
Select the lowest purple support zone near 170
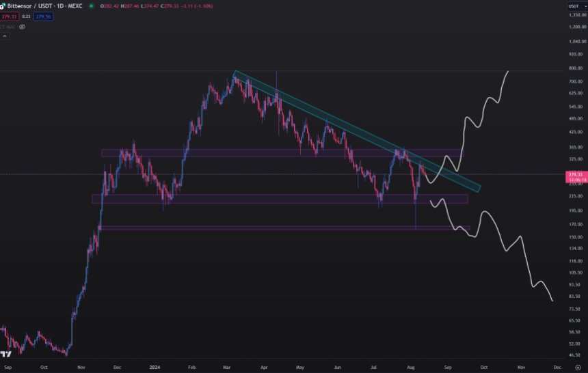point(273,228)
